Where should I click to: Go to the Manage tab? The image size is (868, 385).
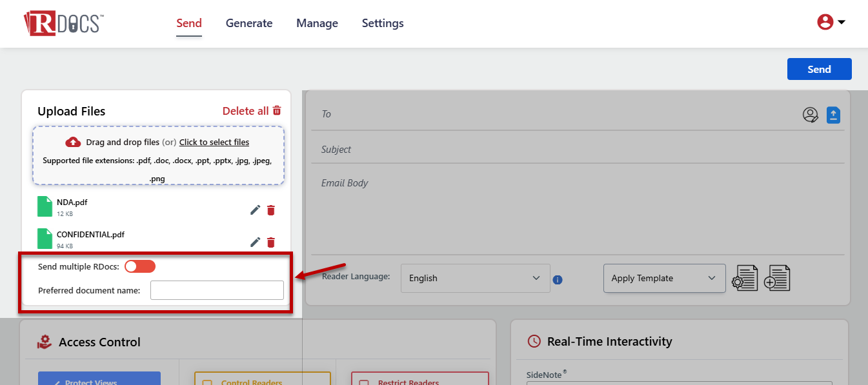pyautogui.click(x=317, y=23)
